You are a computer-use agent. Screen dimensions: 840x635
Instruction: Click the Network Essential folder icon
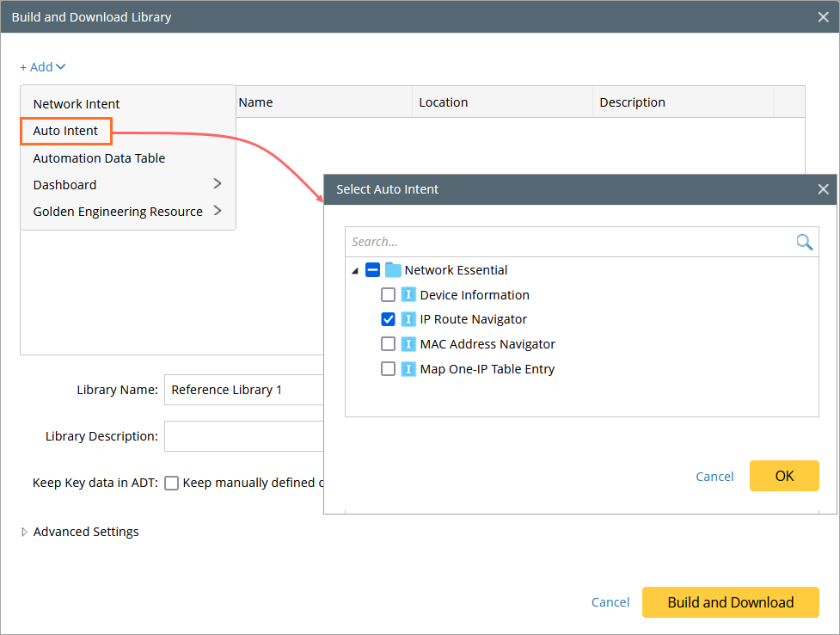pyautogui.click(x=393, y=270)
